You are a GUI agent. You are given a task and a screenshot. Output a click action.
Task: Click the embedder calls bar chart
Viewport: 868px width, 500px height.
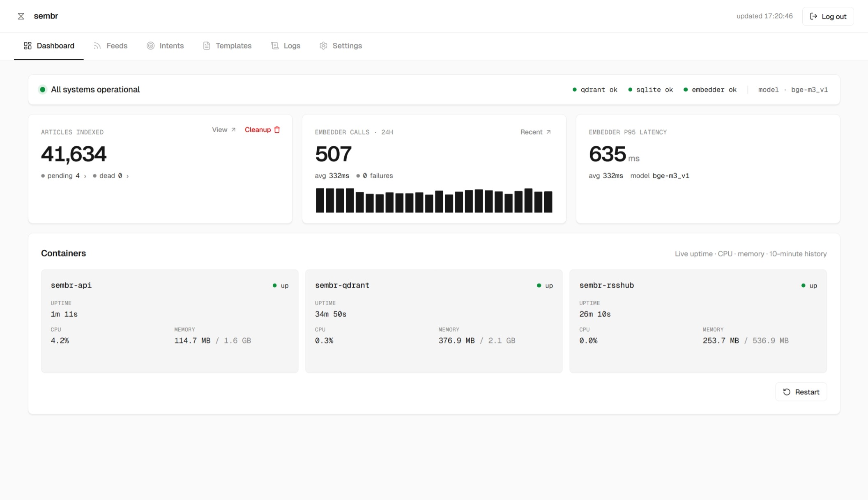[x=434, y=200]
